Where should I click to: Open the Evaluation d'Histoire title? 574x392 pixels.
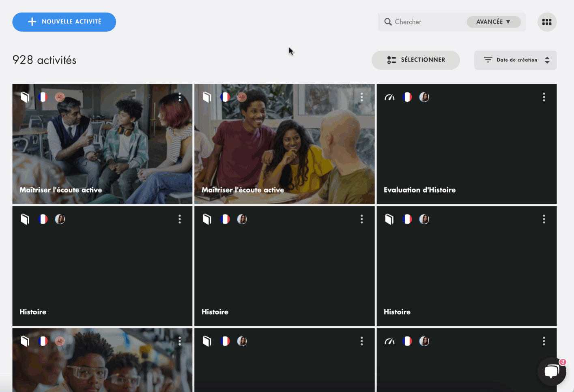tap(419, 190)
